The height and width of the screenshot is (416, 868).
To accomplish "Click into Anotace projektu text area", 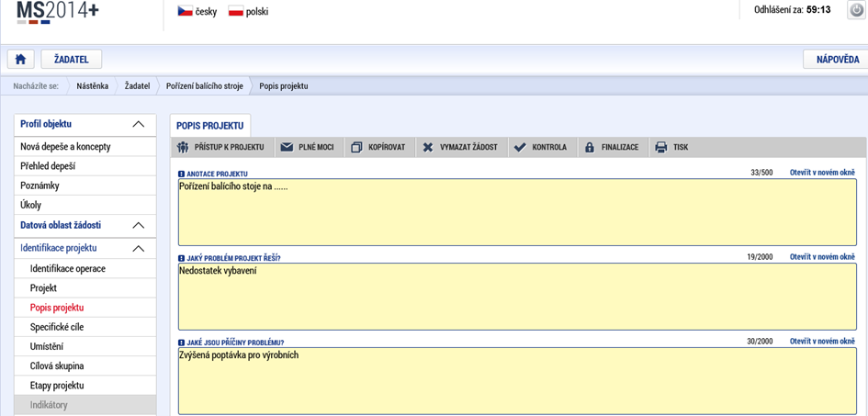I will tap(517, 212).
